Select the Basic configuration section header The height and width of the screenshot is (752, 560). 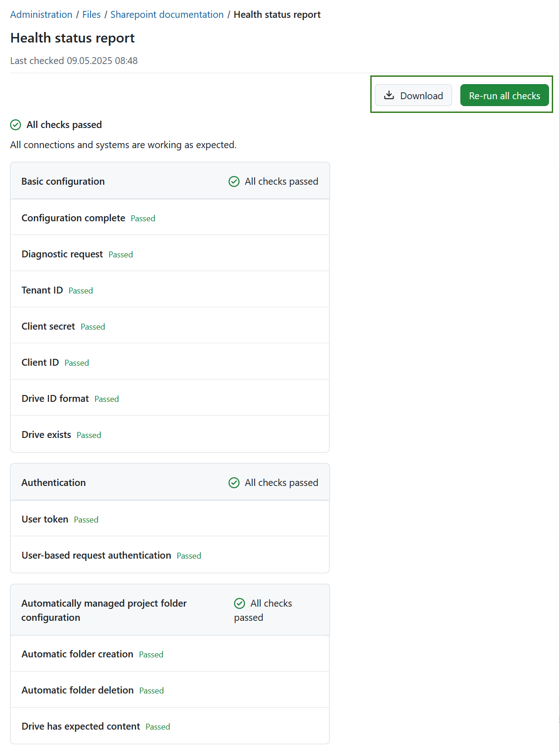63,181
